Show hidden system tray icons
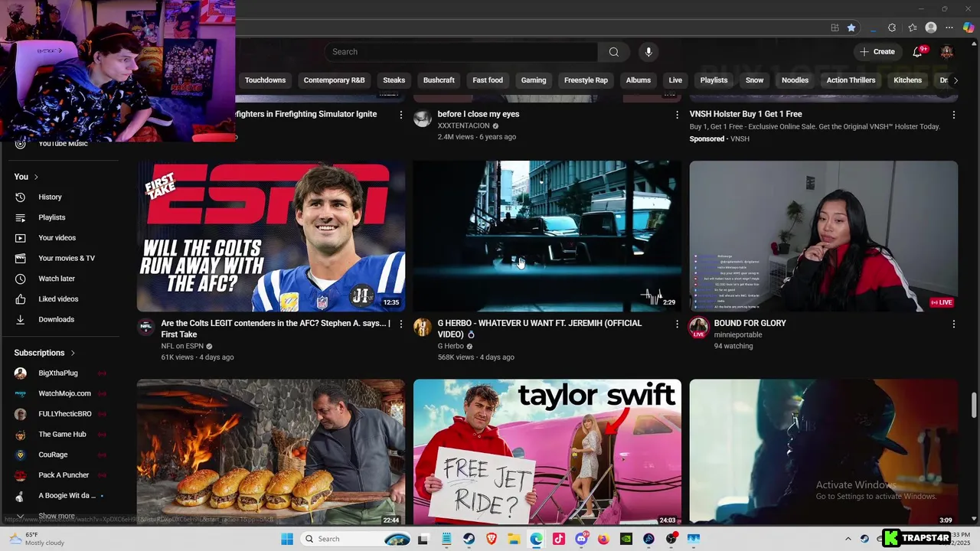Viewport: 980px width, 551px height. [848, 539]
